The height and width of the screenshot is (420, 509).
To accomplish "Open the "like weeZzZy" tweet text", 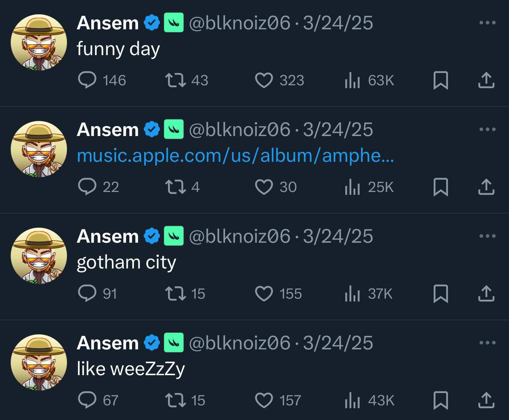I will 131,369.
